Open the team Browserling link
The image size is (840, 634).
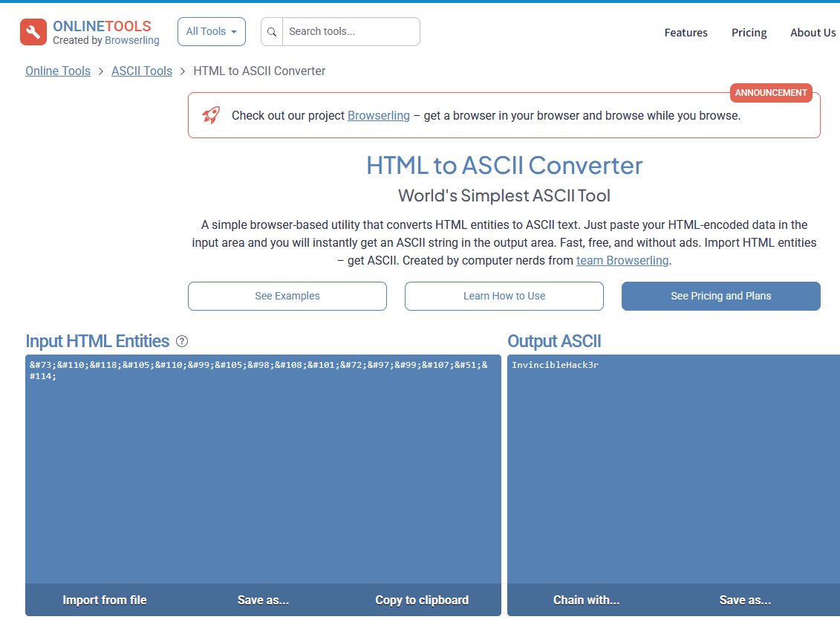pos(622,260)
